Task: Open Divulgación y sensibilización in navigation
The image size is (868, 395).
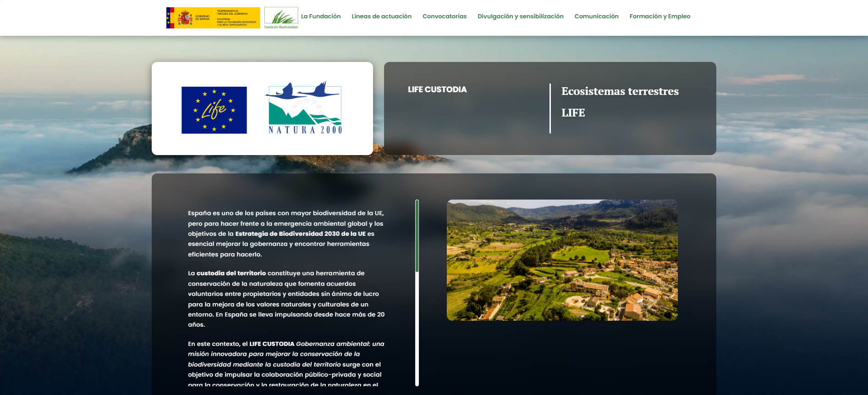Action: [x=520, y=17]
